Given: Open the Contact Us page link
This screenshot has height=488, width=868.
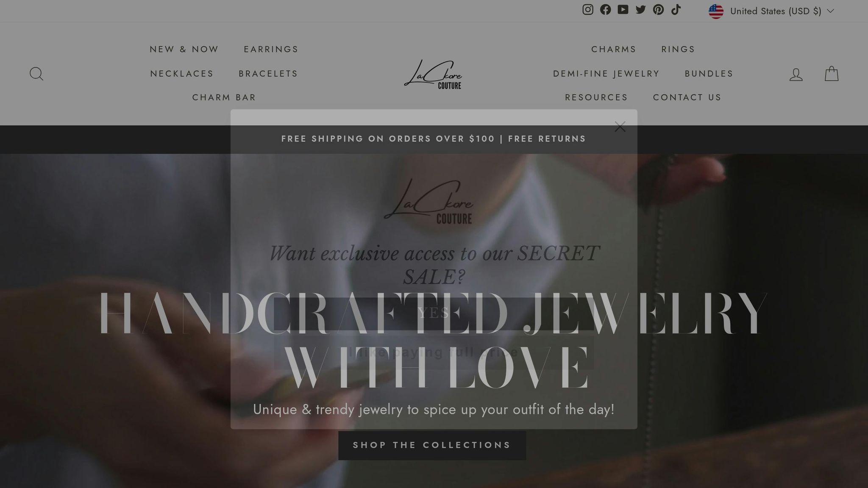Looking at the screenshot, I should pyautogui.click(x=687, y=97).
